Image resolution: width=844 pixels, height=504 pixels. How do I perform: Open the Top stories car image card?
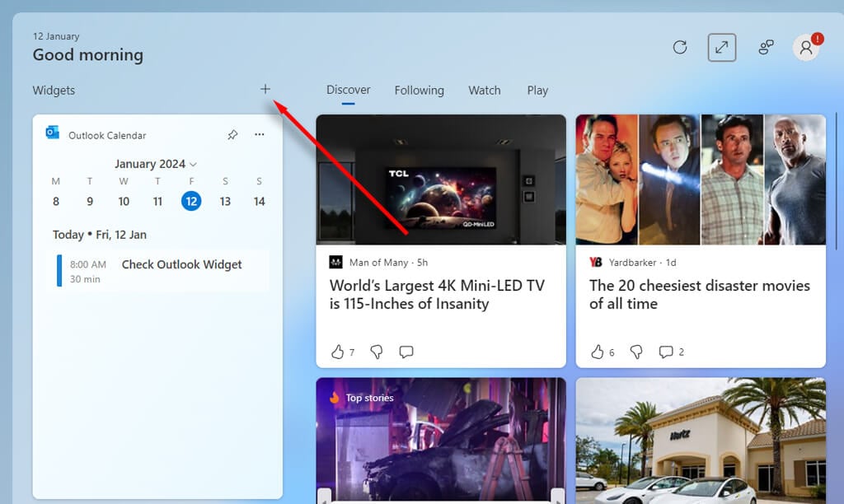pyautogui.click(x=441, y=445)
